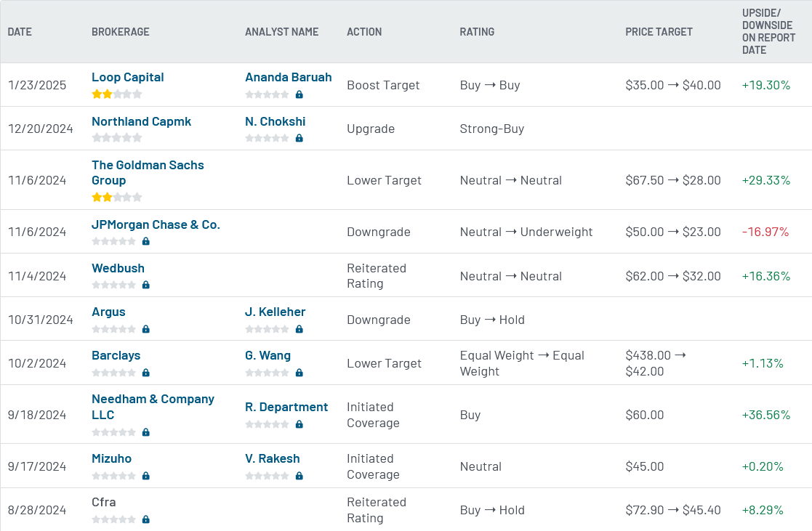812x531 pixels.
Task: Open analyst Ananda Baruah's profile
Action: click(288, 77)
